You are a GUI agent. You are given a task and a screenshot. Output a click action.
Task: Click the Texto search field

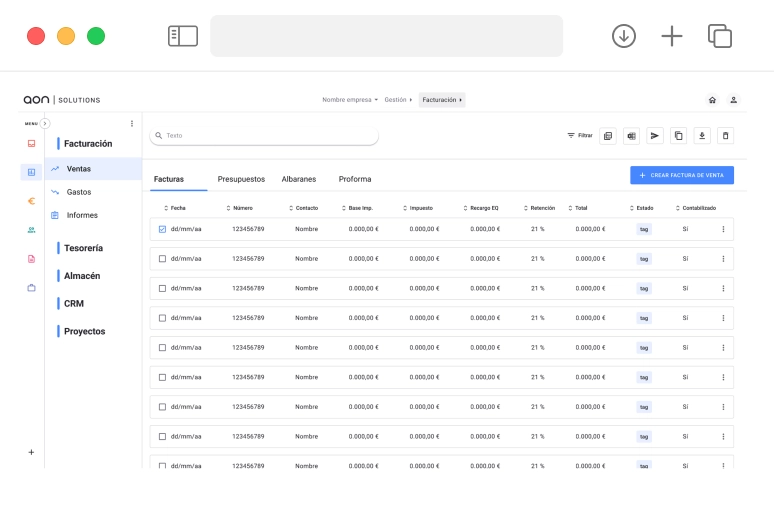(265, 135)
